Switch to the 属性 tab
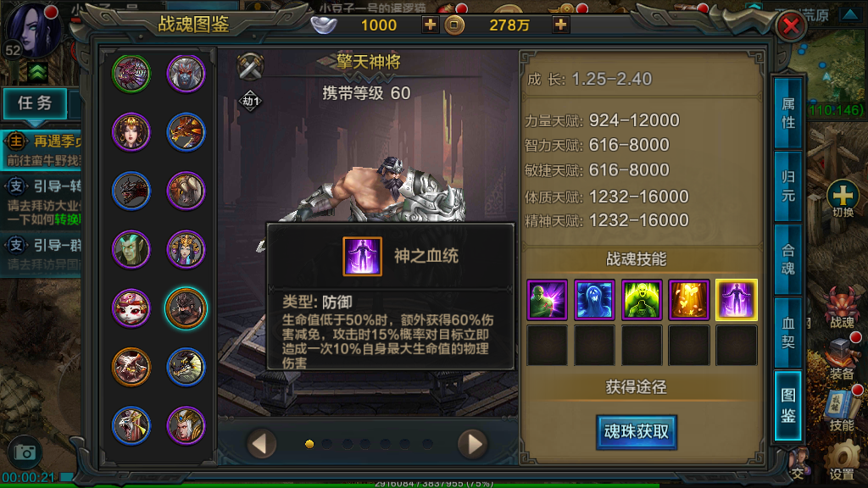 point(788,114)
